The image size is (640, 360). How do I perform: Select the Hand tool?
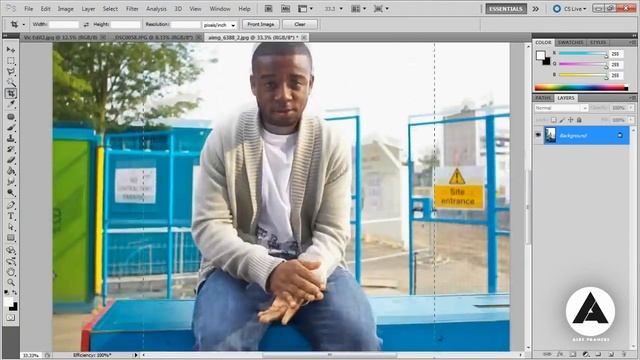[x=11, y=272]
